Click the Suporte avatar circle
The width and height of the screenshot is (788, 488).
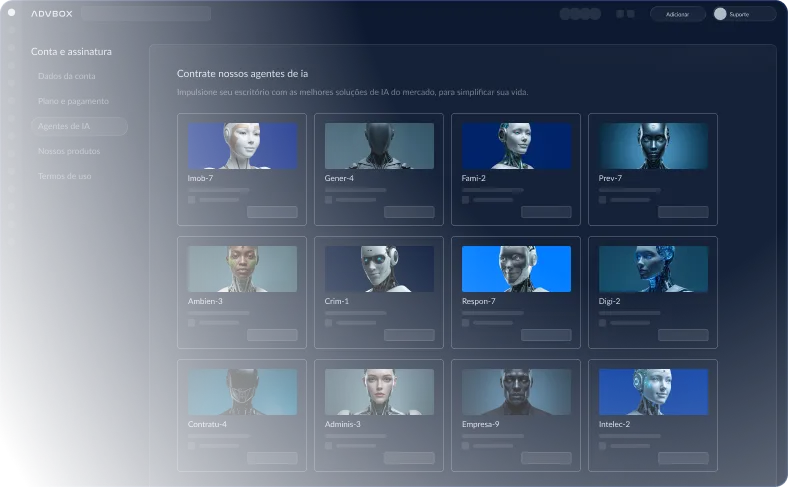tap(720, 14)
